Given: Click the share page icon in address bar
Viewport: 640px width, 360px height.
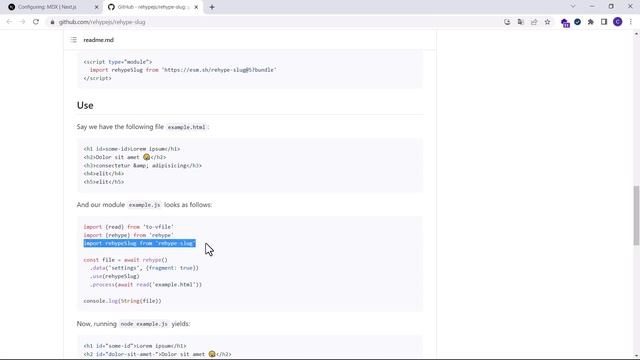Looking at the screenshot, I should click(x=534, y=22).
